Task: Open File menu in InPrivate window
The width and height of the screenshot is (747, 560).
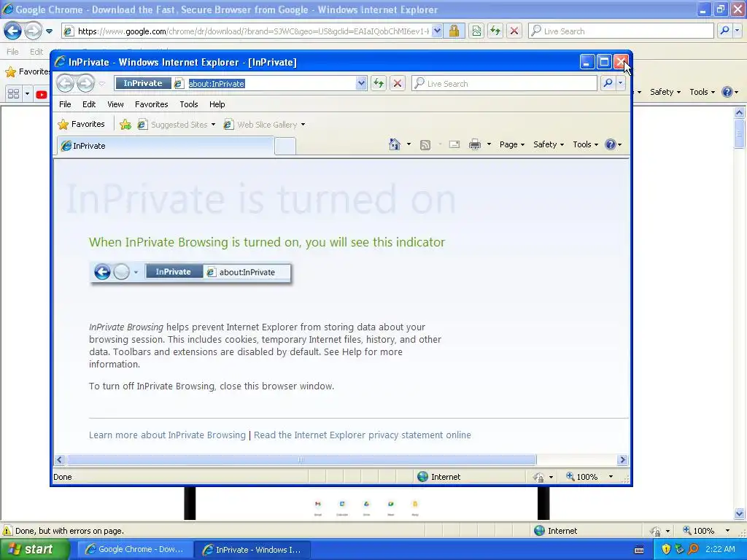Action: click(x=65, y=104)
